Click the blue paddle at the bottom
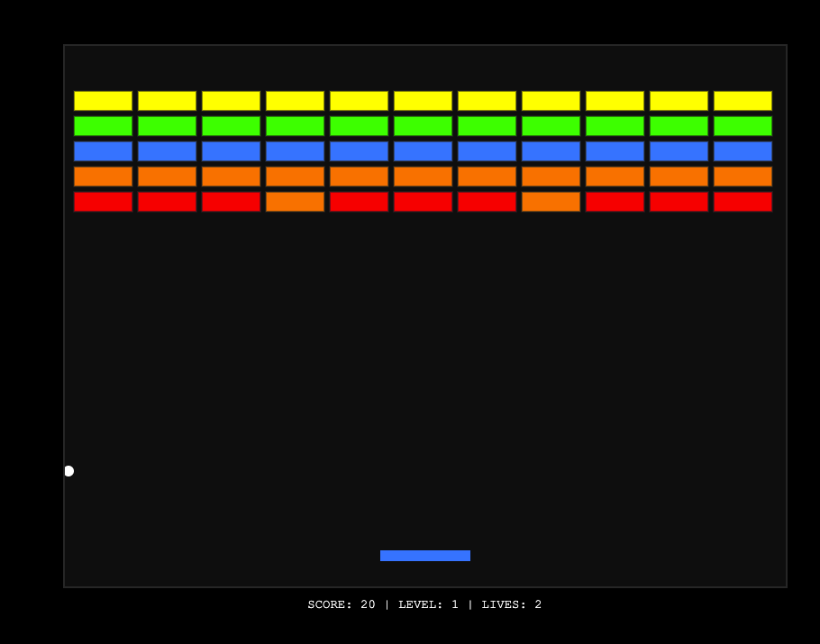 pyautogui.click(x=425, y=556)
